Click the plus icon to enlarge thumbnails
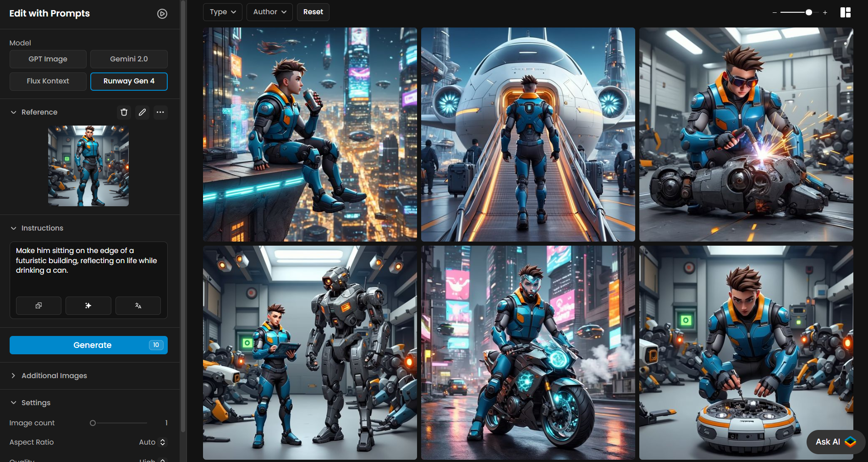Screen dimensions: 868x462 [825, 13]
